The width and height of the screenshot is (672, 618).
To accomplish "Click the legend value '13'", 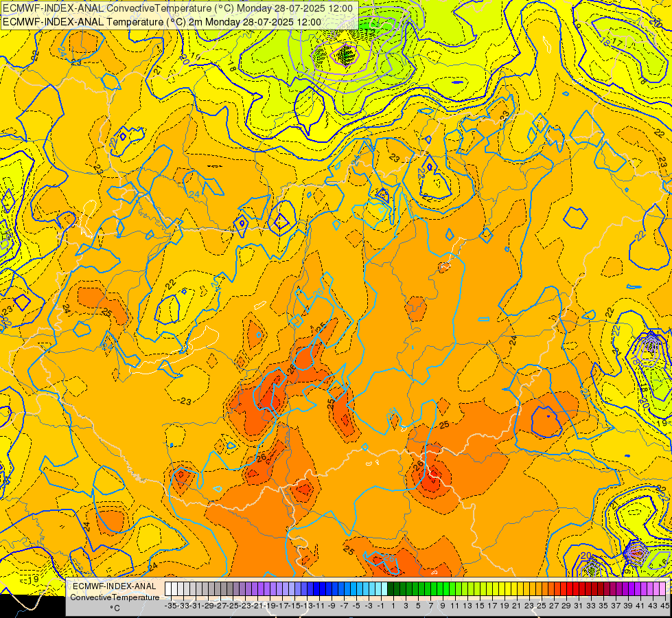I will tap(467, 606).
